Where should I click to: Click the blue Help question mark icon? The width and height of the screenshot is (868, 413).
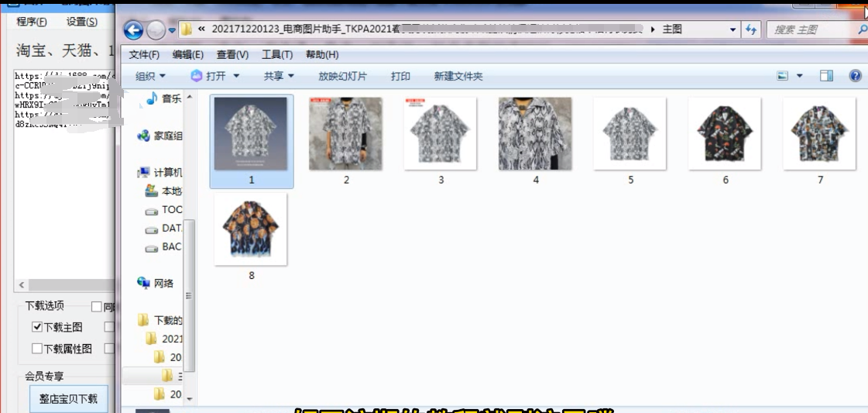(855, 76)
